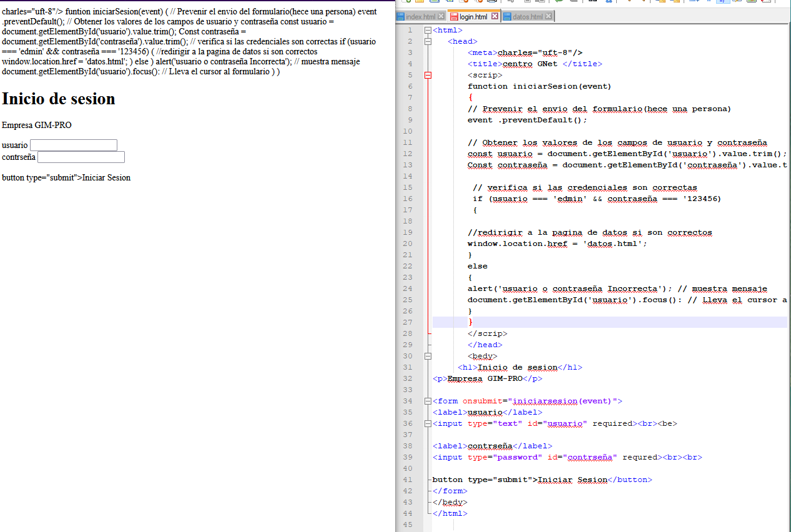Screen dimensions: 791x532
Task: Click the 'Empresa GIM-PRO' paragraph in the page
Action: point(36,125)
